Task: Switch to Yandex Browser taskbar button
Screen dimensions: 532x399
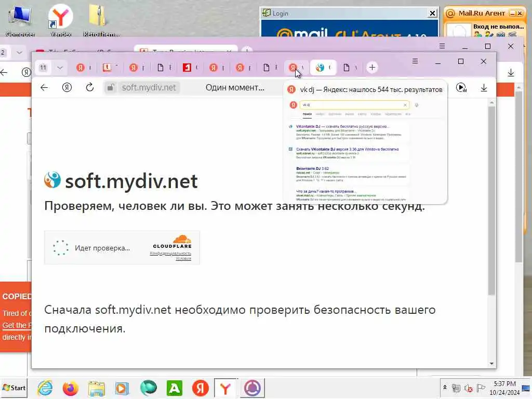Action: coord(225,388)
